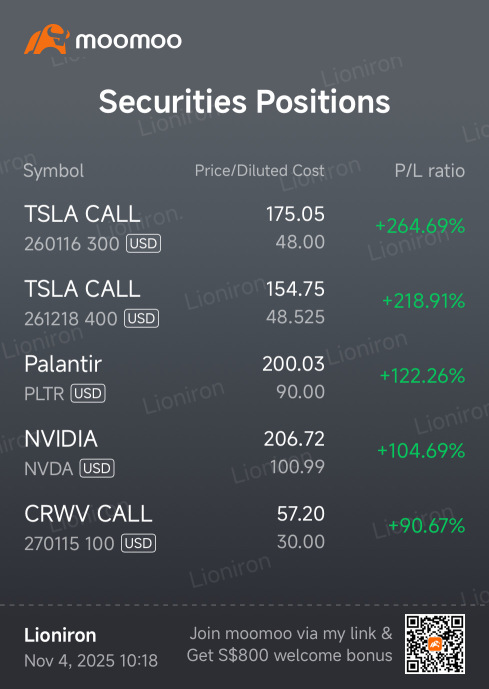Select the Symbol column header
This screenshot has height=689, width=489.
[x=54, y=171]
